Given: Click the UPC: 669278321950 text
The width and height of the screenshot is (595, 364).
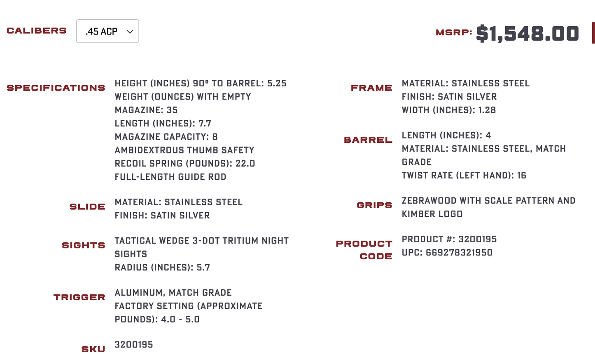Looking at the screenshot, I should pyautogui.click(x=447, y=253).
